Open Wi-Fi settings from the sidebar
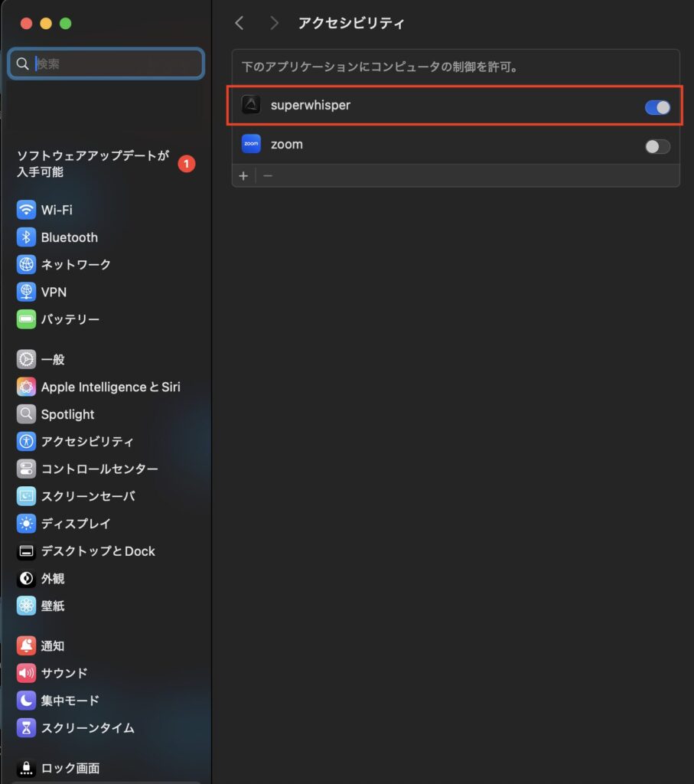This screenshot has height=784, width=694. (51, 210)
